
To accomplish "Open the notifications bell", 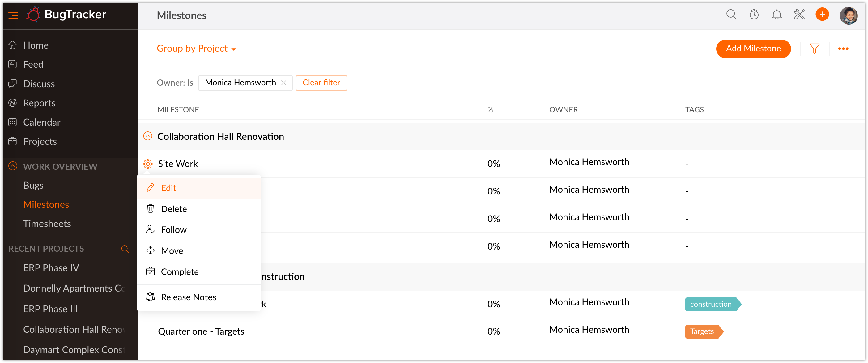I will (x=777, y=15).
